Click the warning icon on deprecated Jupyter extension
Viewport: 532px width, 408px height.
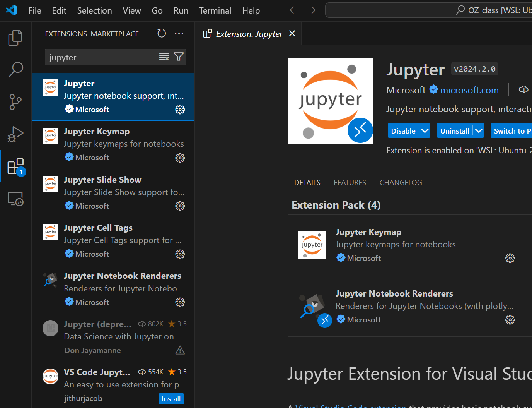180,350
